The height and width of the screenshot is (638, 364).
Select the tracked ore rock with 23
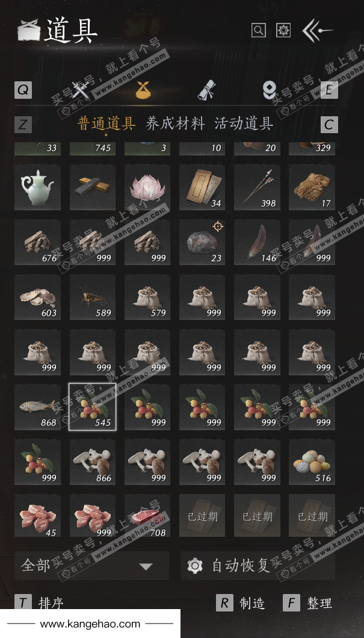point(202,242)
